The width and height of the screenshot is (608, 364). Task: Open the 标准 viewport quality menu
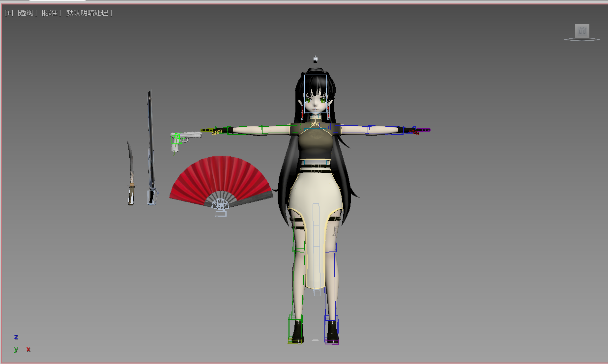51,13
